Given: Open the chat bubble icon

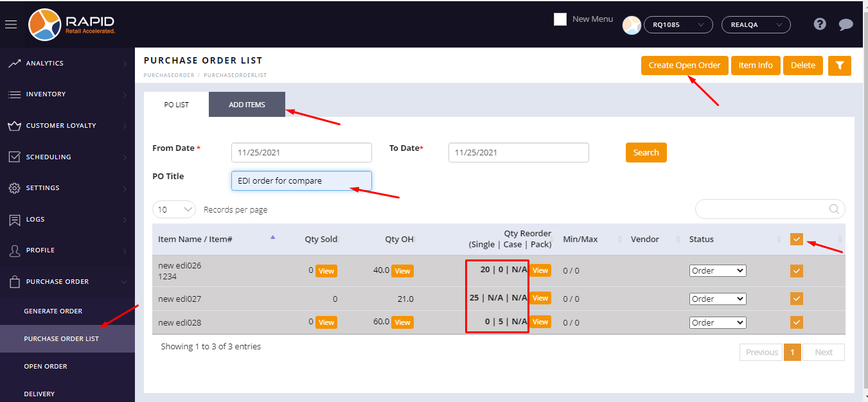Looking at the screenshot, I should coord(846,24).
